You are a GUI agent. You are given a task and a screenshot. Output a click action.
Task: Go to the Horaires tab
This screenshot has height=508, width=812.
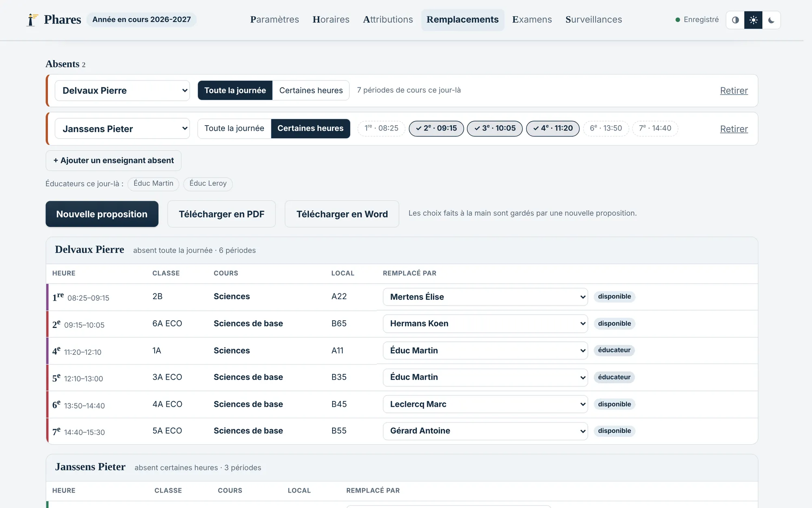(331, 20)
